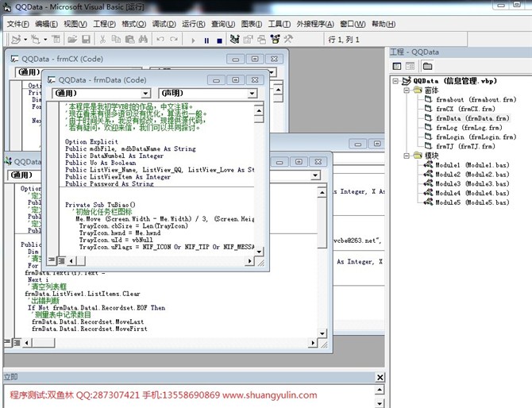Click the Redo toolbar icon
This screenshot has height=408, width=532.
tap(174, 40)
